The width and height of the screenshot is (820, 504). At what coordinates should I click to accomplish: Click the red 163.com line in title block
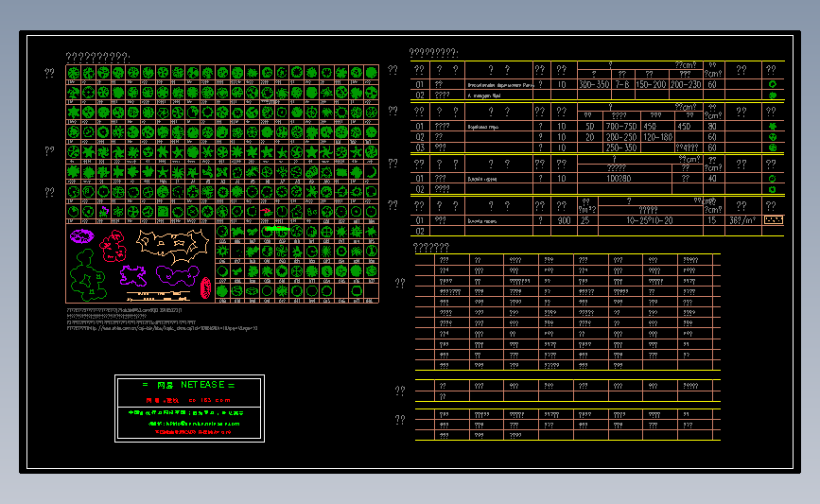[x=188, y=400]
